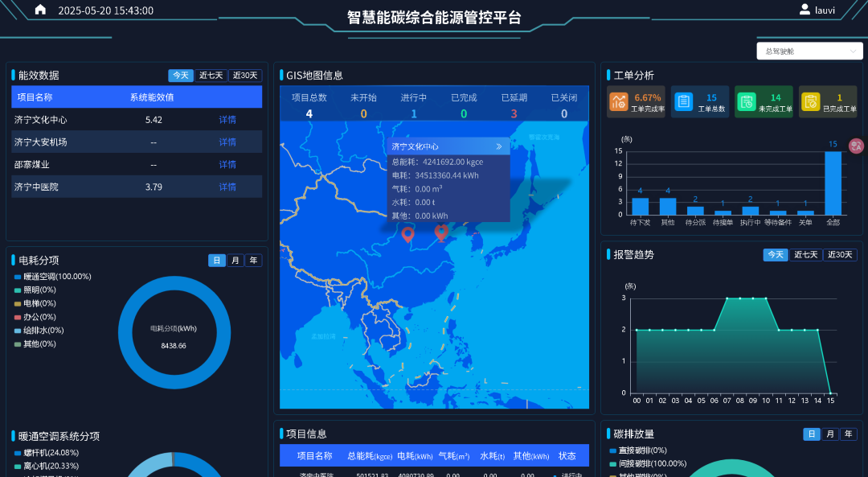The height and width of the screenshot is (477, 868).
Task: Expand the 济宁文化中心 popup via its chevron
Action: click(x=499, y=146)
